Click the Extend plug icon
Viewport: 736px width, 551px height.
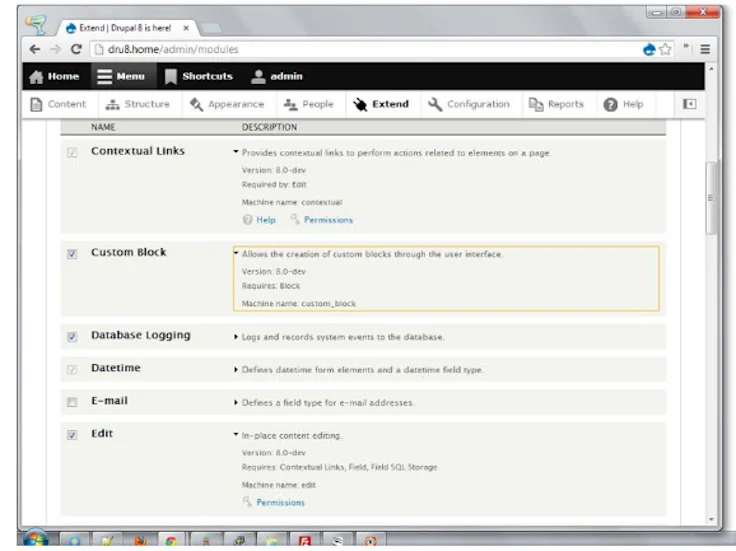(x=360, y=104)
